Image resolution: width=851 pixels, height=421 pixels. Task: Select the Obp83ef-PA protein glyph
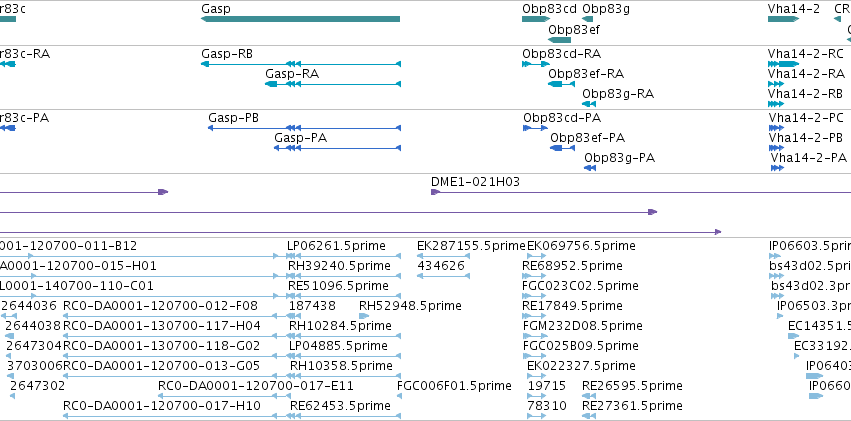pos(562,148)
